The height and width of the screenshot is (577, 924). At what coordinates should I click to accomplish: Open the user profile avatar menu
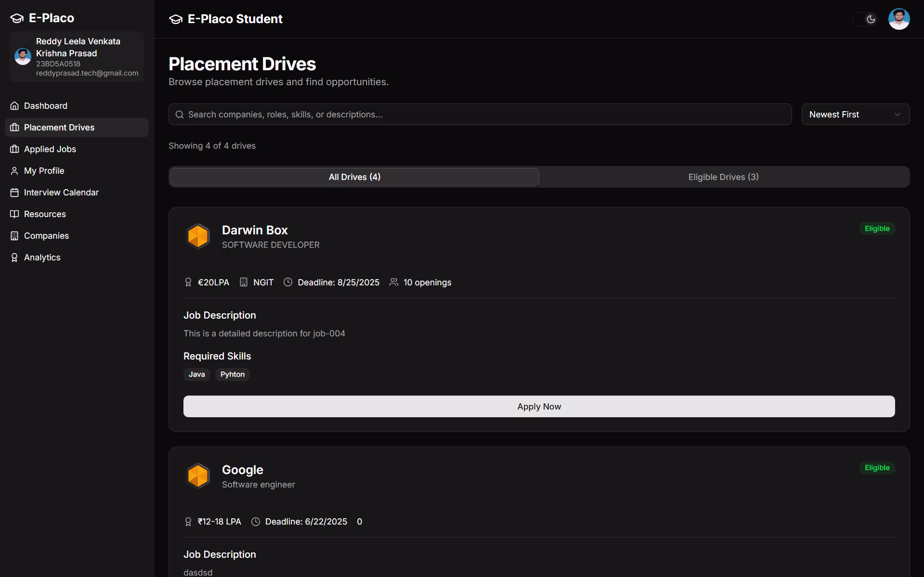898,19
